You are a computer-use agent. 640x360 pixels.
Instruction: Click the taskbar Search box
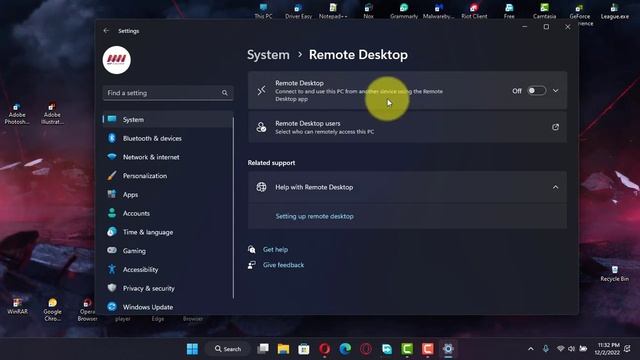(228, 349)
